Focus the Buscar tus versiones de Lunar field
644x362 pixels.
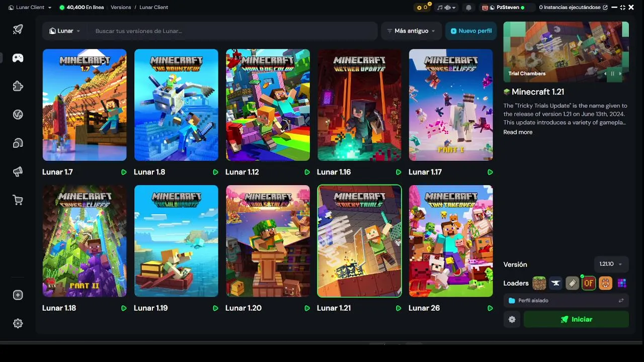[232, 31]
